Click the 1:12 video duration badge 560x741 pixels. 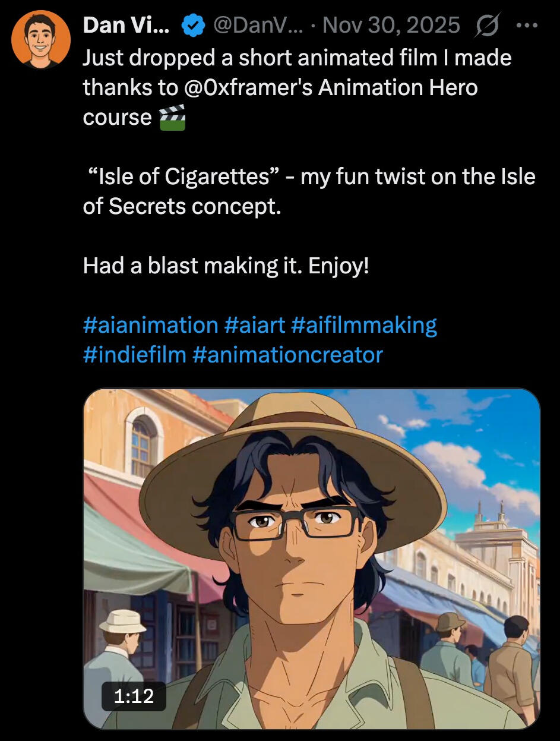134,696
